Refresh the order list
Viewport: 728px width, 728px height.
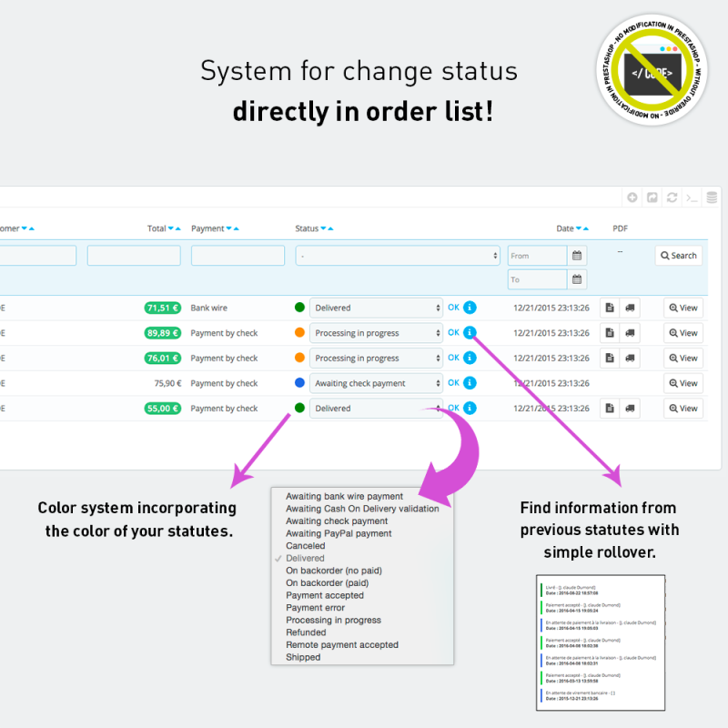(672, 197)
